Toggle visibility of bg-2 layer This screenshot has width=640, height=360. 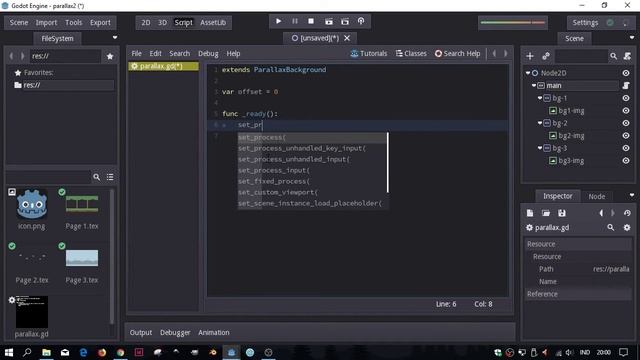coord(626,123)
